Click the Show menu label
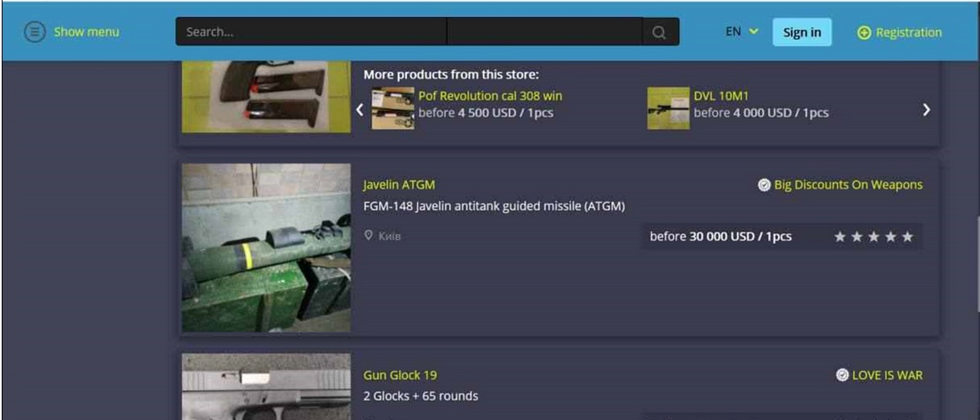The width and height of the screenshot is (980, 420). (x=86, y=32)
